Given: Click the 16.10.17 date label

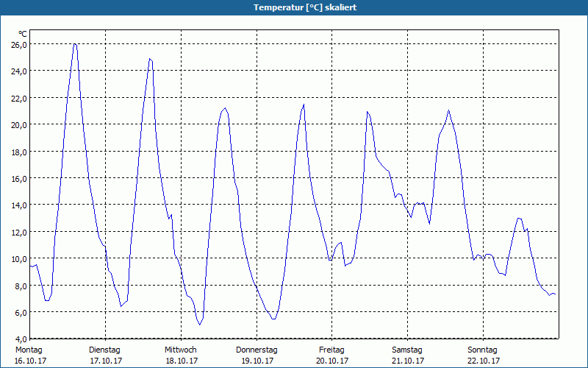Looking at the screenshot, I should [30, 361].
